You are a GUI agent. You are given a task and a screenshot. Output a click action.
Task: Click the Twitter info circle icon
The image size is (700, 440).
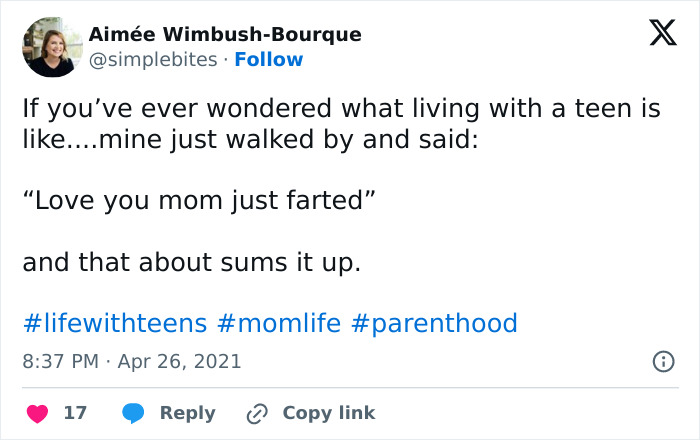(662, 362)
